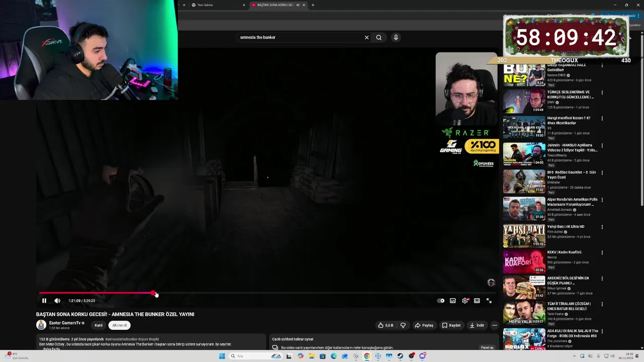The height and width of the screenshot is (362, 644).
Task: Open the Jahrein HANSUO Açıklama video thumbnail
Action: tap(524, 154)
